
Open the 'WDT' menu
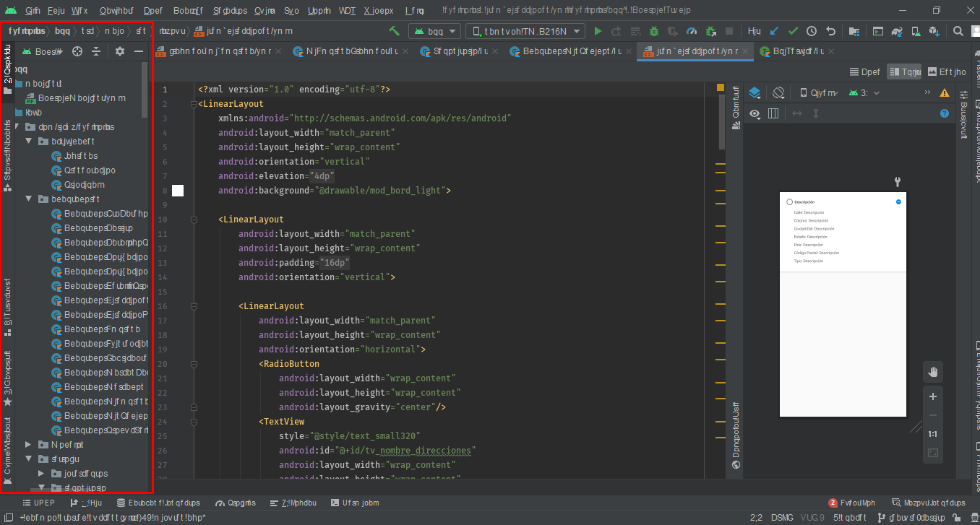347,11
